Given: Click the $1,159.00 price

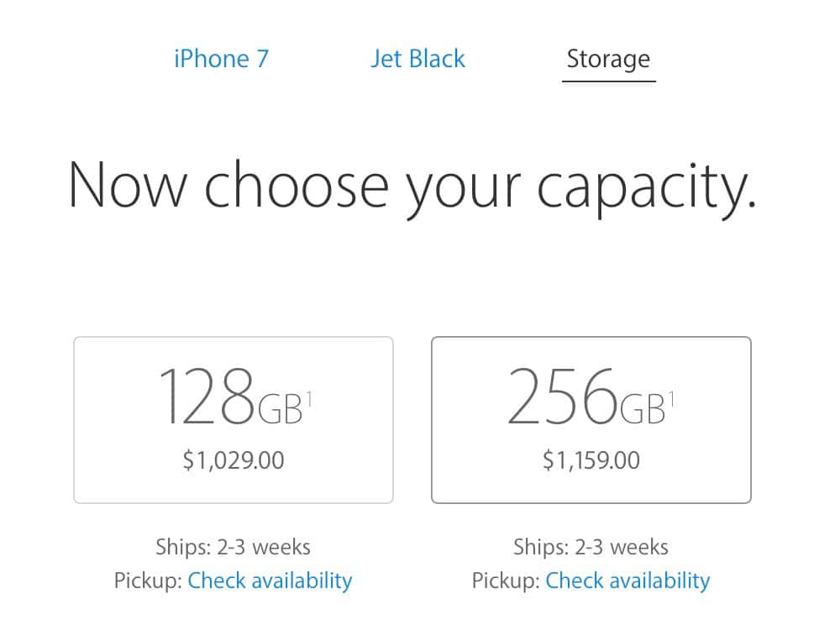Looking at the screenshot, I should 591,460.
